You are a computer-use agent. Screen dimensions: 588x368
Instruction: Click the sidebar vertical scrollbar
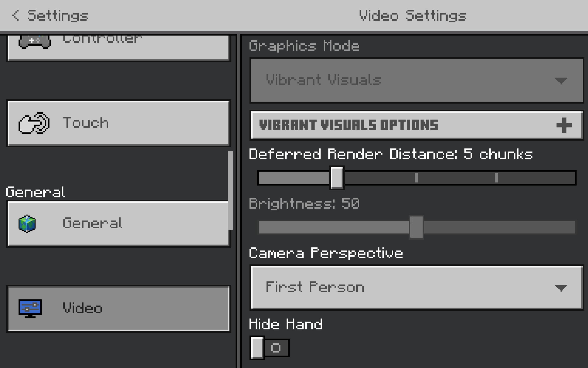[230, 190]
